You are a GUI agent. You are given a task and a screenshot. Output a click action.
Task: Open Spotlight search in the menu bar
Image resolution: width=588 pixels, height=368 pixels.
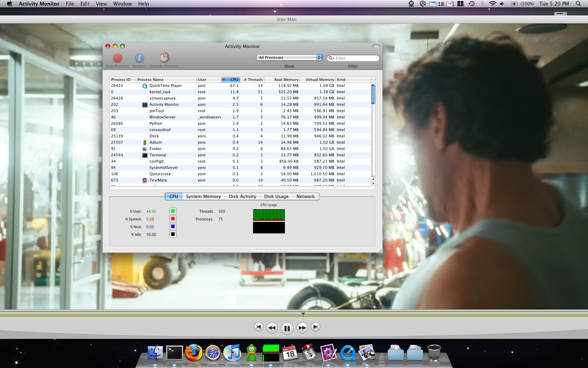(x=578, y=4)
